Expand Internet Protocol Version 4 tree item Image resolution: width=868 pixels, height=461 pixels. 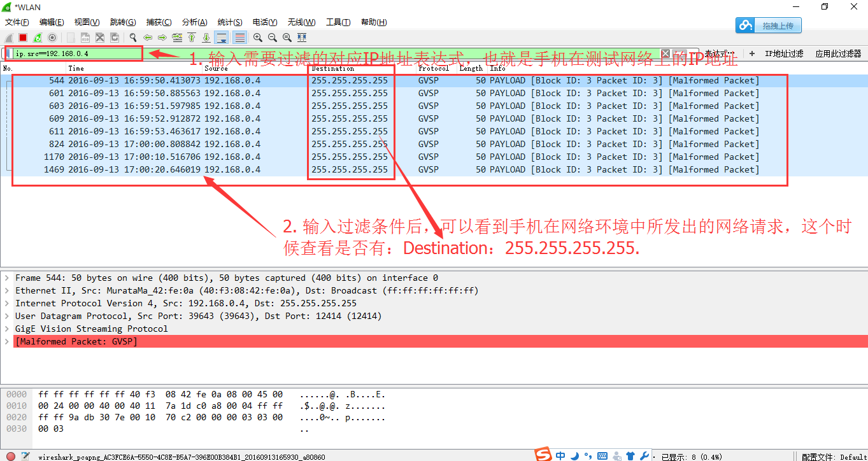[x=7, y=304]
